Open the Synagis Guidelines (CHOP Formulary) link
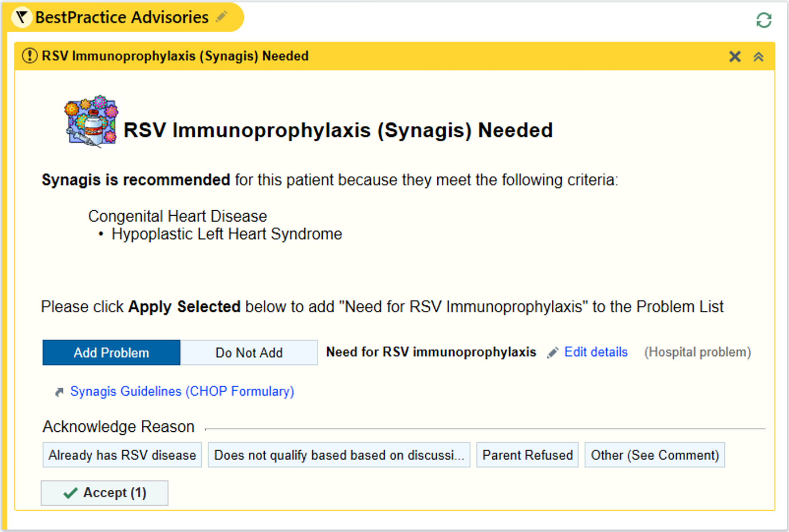Screen dimensions: 789x532 182,391
